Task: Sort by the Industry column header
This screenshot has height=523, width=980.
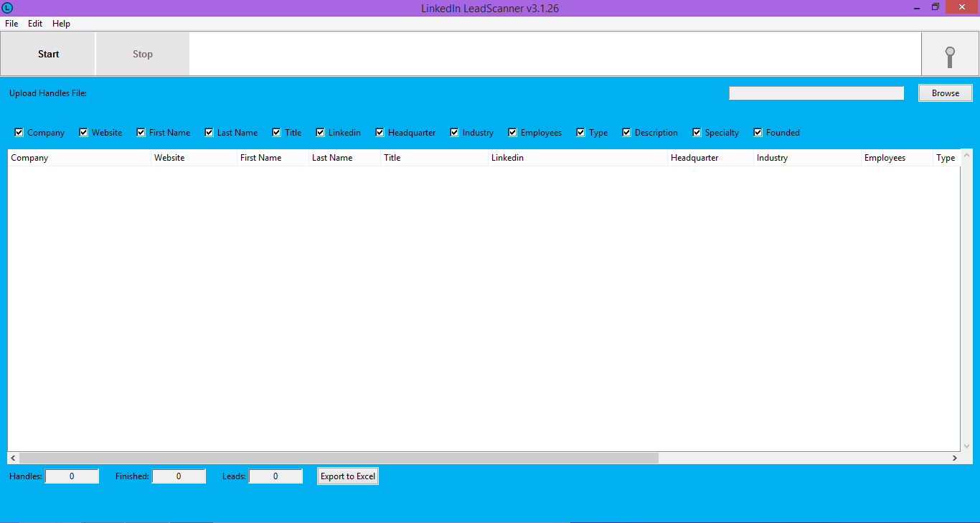Action: pos(772,158)
